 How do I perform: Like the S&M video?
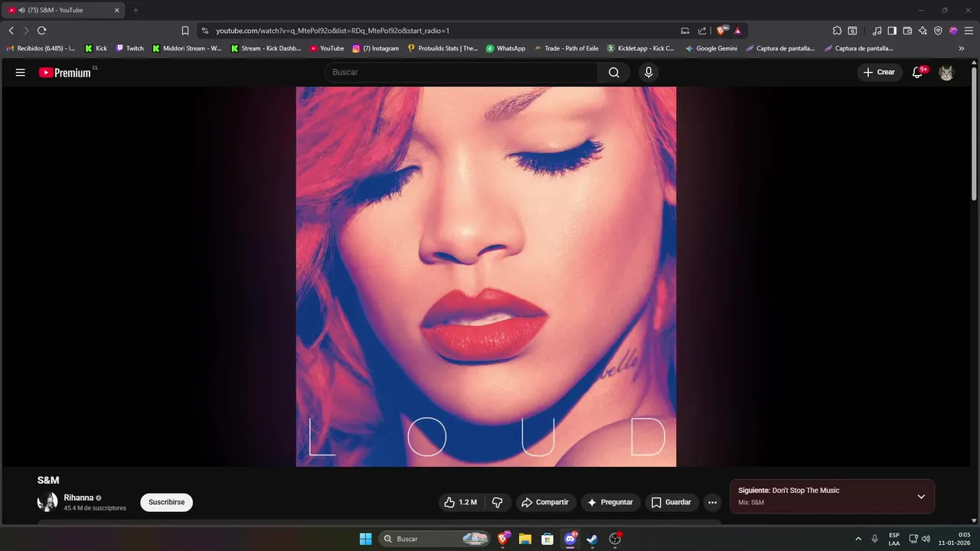(x=460, y=503)
